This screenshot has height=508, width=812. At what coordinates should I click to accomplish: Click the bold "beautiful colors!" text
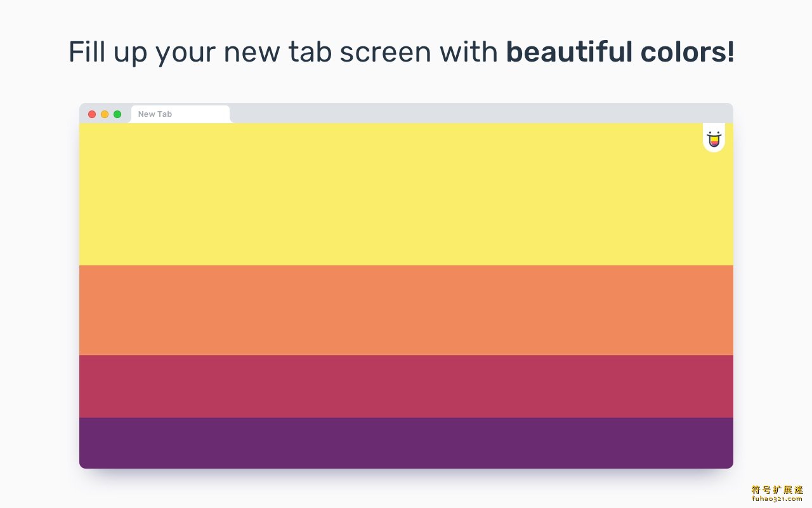point(620,52)
